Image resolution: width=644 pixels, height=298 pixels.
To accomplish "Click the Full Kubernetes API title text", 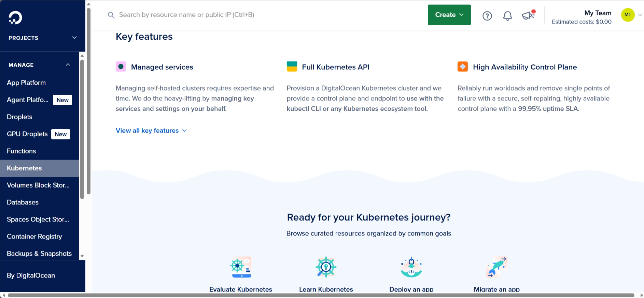I will tap(336, 67).
